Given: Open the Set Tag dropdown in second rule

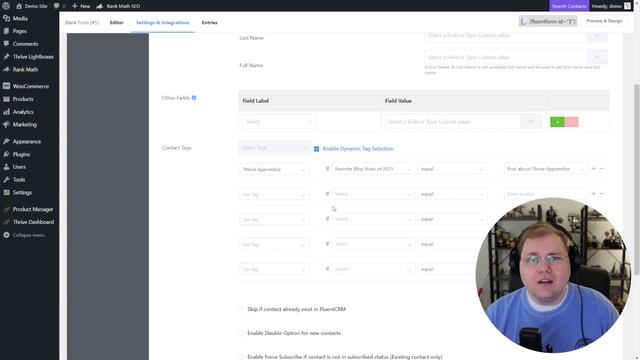Looking at the screenshot, I should point(274,195).
